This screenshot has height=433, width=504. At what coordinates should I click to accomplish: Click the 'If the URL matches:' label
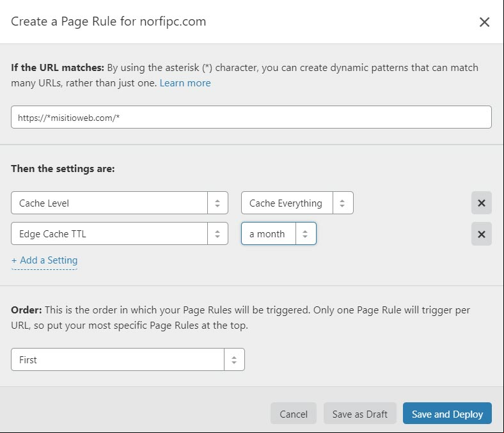coord(58,68)
